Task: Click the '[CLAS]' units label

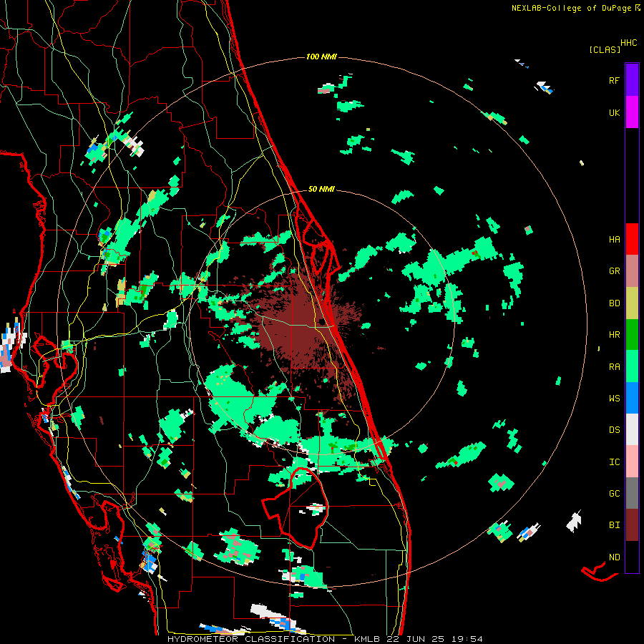Action: pos(605,50)
